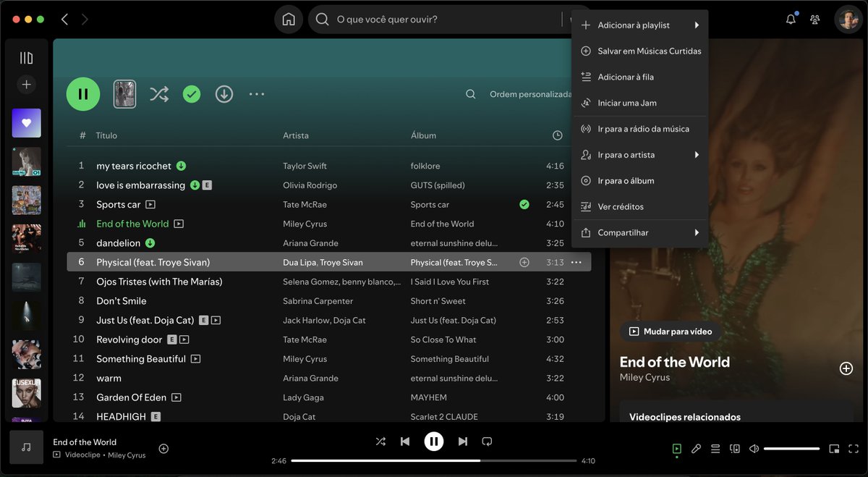
Task: Choose Iniciar uma Jam option
Action: coord(639,103)
